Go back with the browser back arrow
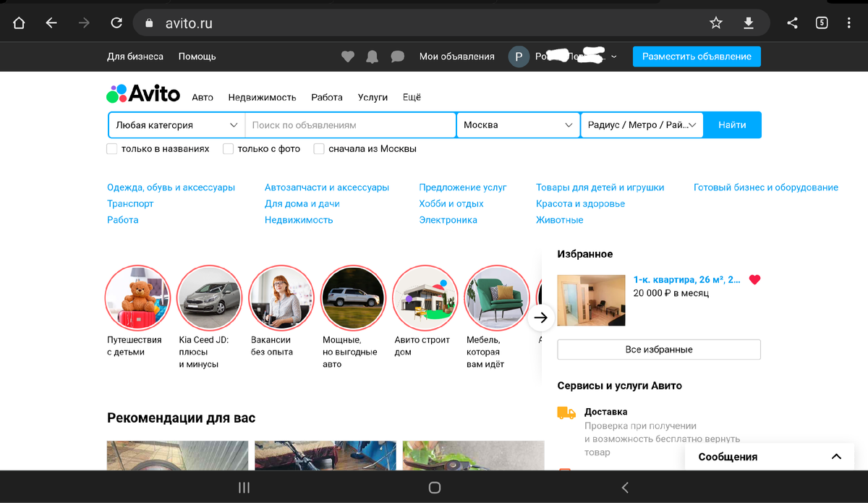Image resolution: width=868 pixels, height=503 pixels. click(x=51, y=23)
